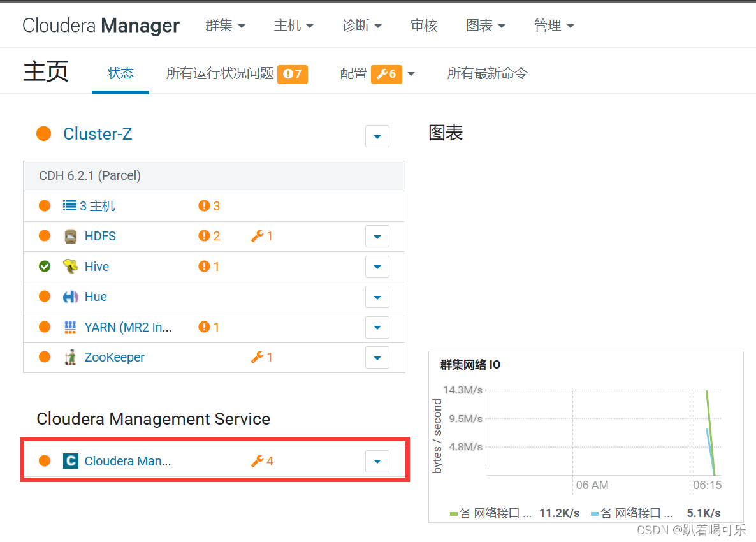This screenshot has width=756, height=542.
Task: Open the 审核 menu item
Action: click(424, 25)
